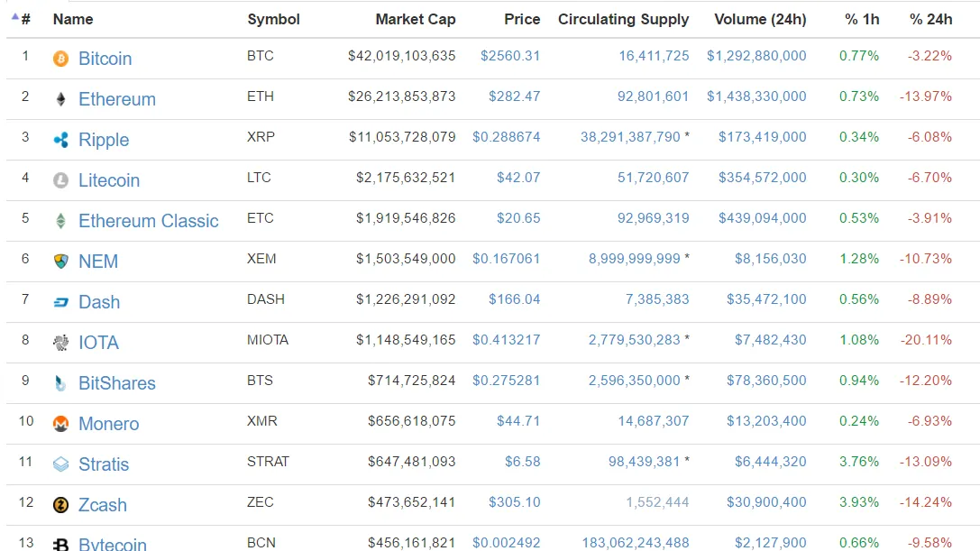980x551 pixels.
Task: Click Litecoin volume $354,572,000
Action: pos(763,178)
